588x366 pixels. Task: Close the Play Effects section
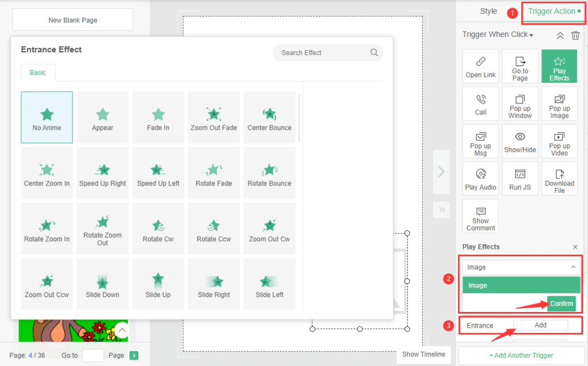click(x=575, y=247)
